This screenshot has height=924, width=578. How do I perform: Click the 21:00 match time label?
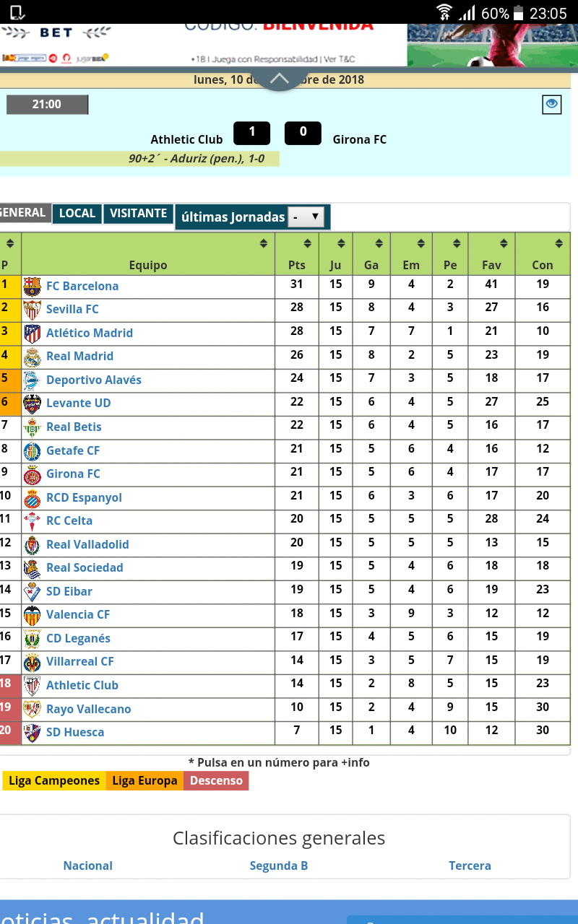[x=47, y=105]
